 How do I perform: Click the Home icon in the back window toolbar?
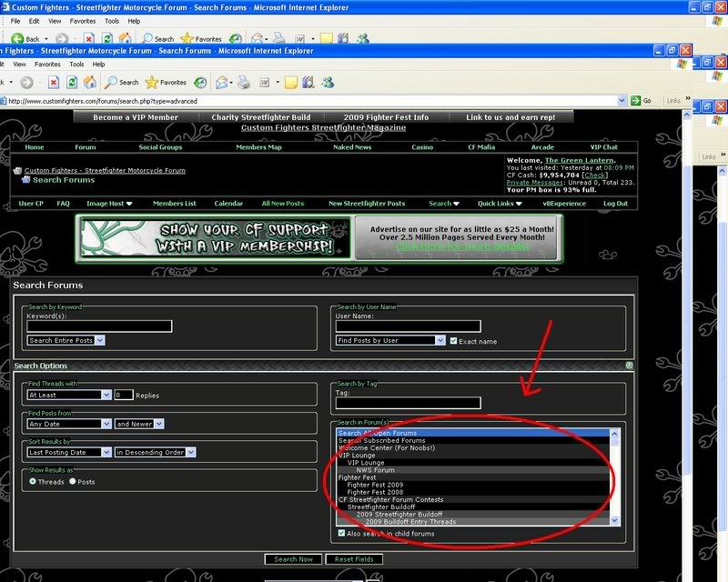point(125,38)
